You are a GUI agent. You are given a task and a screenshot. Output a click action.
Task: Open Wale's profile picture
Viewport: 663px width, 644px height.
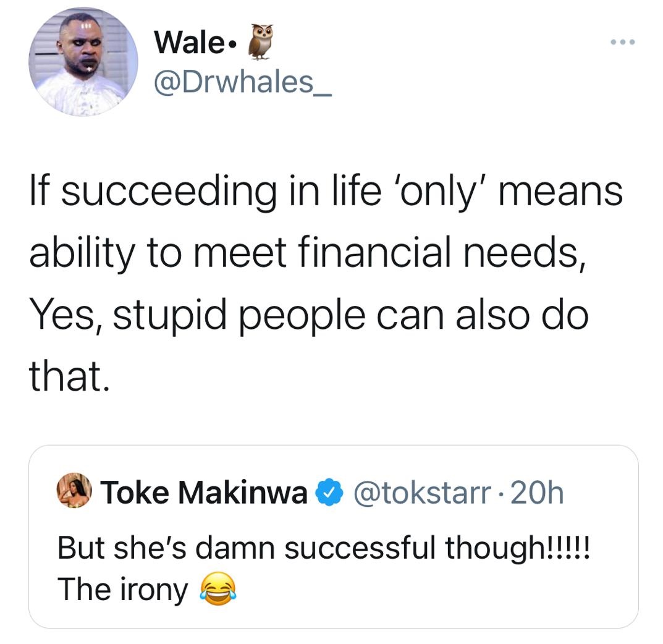83,62
